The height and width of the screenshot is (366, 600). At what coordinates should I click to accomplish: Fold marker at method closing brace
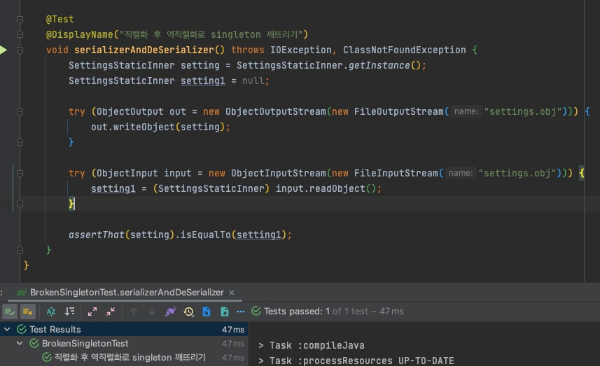(x=20, y=250)
